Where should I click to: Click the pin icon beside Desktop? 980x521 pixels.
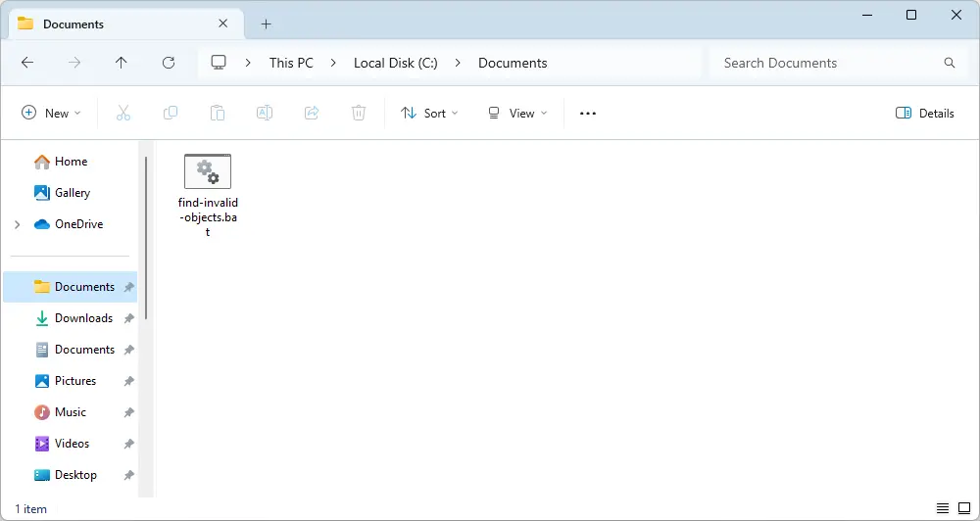click(x=128, y=475)
